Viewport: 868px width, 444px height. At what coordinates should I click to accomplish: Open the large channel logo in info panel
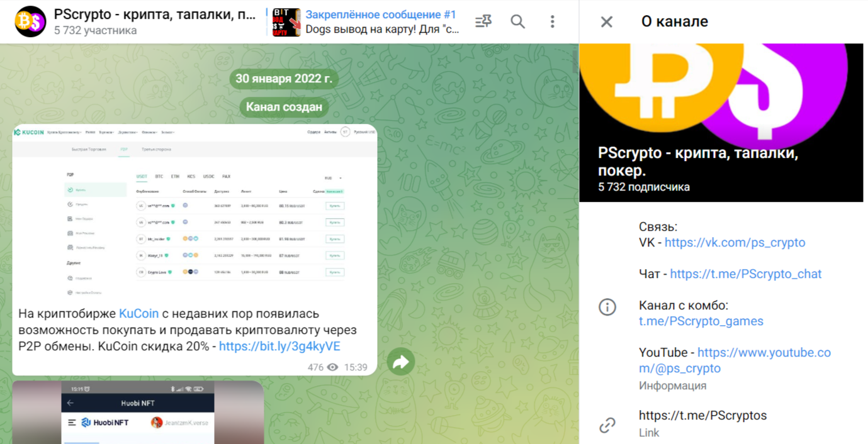[x=721, y=123]
